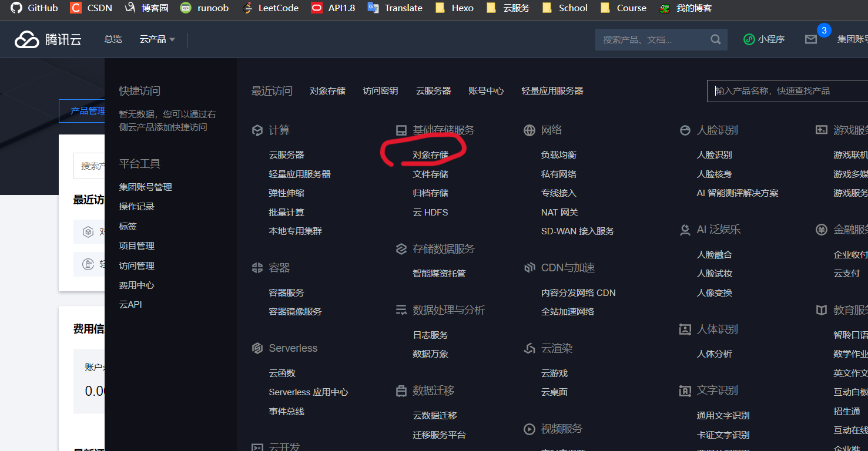The image size is (868, 451).
Task: Open NAT 网关 product
Action: (x=559, y=213)
